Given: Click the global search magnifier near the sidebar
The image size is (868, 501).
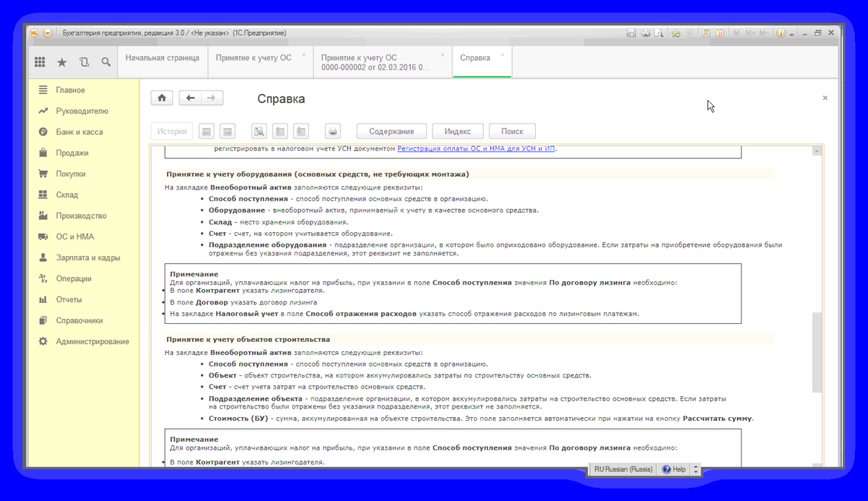Looking at the screenshot, I should [x=106, y=61].
